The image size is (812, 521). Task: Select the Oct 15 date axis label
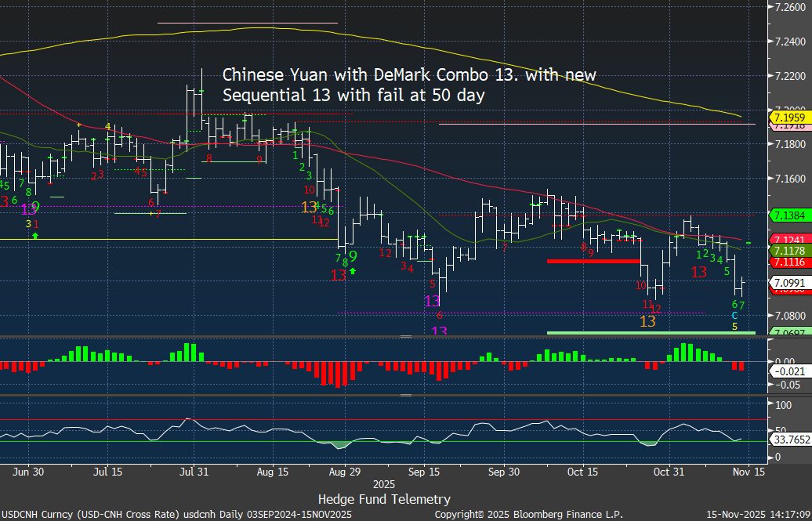(x=583, y=472)
